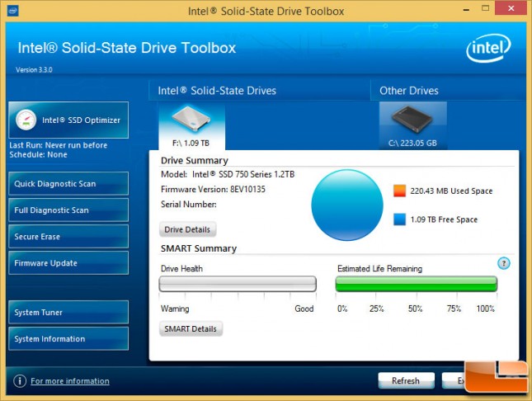Click the 1.09 TB Free Space text
532x401 pixels.
click(x=444, y=219)
